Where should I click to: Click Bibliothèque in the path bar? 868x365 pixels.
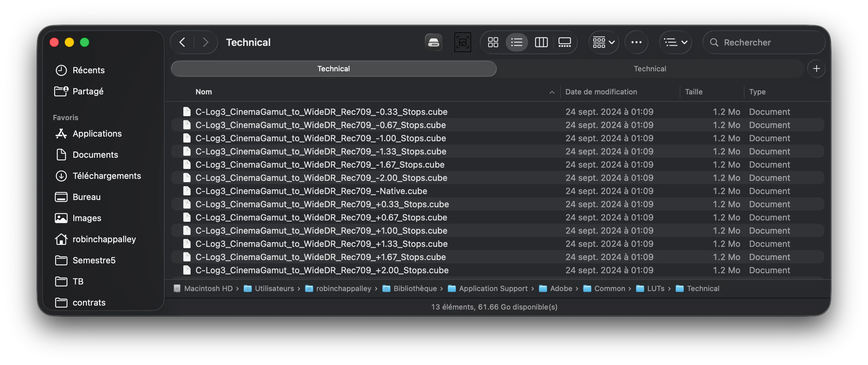point(410,288)
